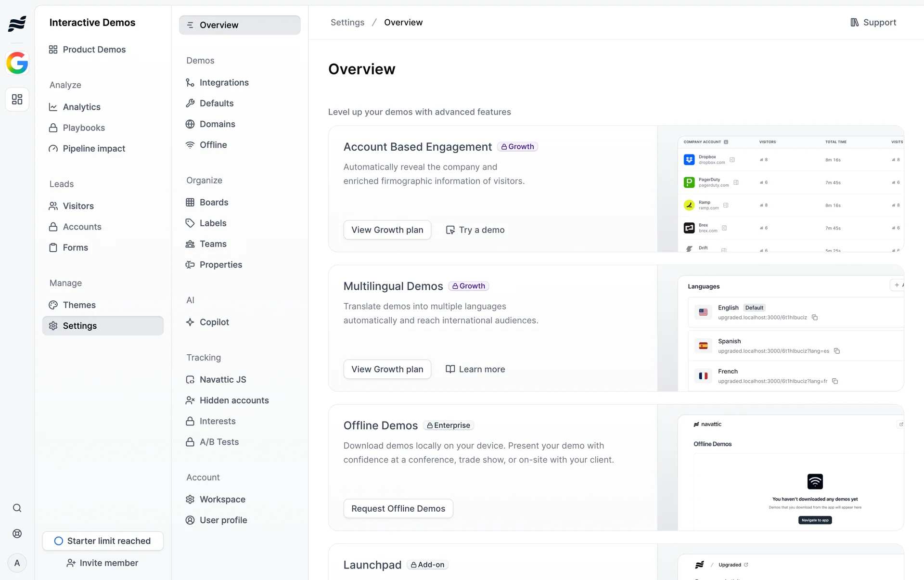This screenshot has height=580, width=924.
Task: Click Try a demo link
Action: pyautogui.click(x=475, y=230)
